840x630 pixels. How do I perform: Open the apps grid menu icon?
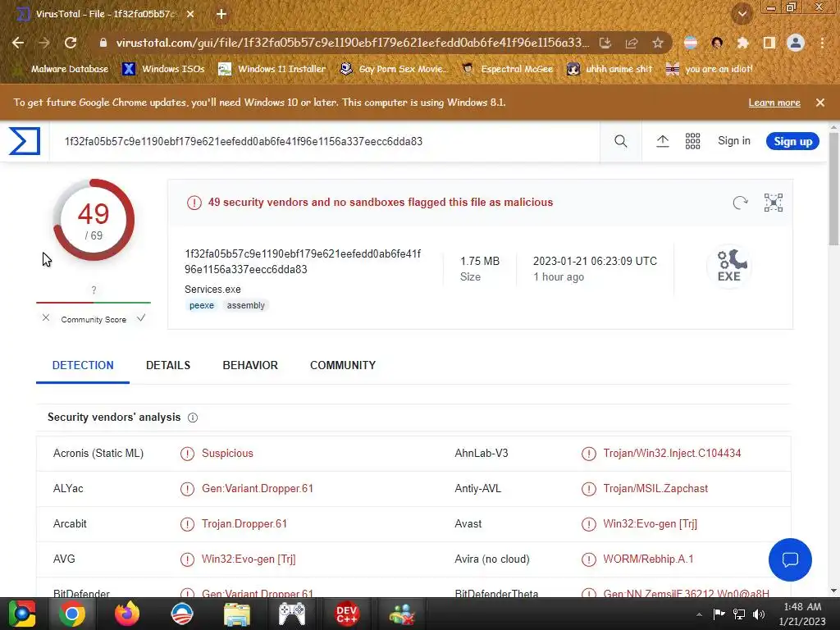[692, 141]
